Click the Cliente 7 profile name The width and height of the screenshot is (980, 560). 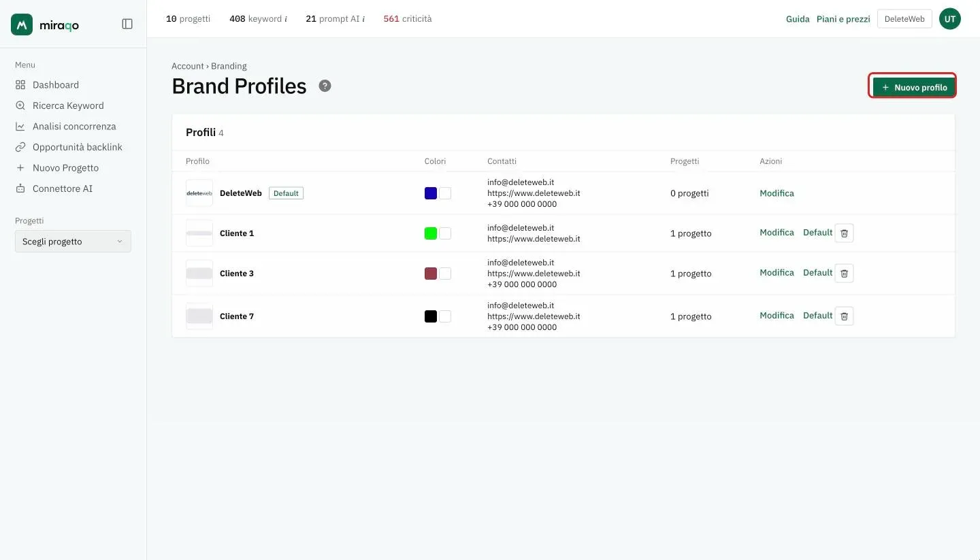(237, 316)
